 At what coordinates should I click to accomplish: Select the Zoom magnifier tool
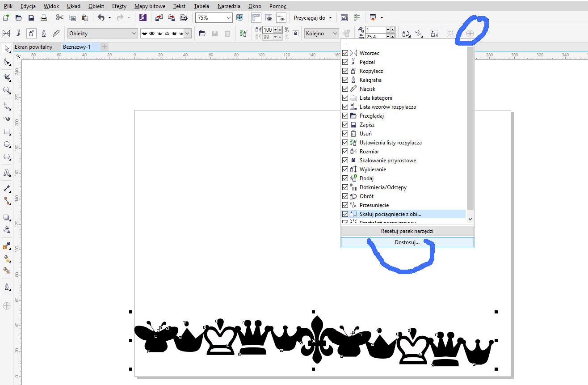[7, 90]
